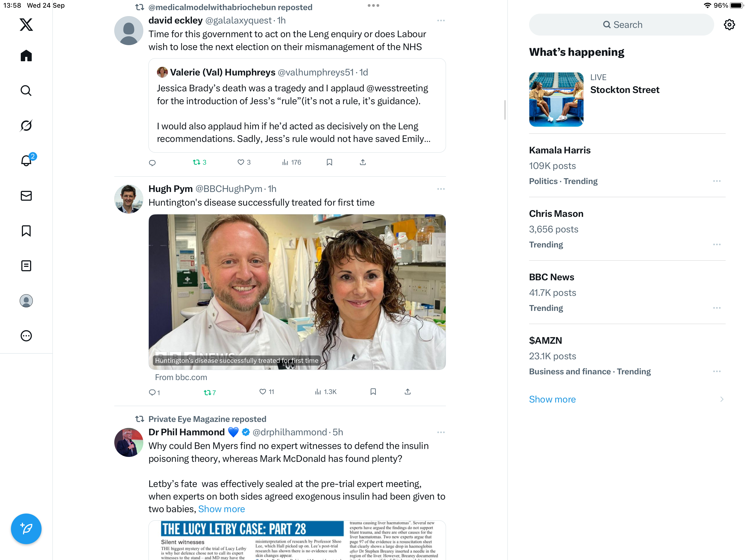747x560 pixels.
Task: Click the Search input field
Action: (621, 25)
